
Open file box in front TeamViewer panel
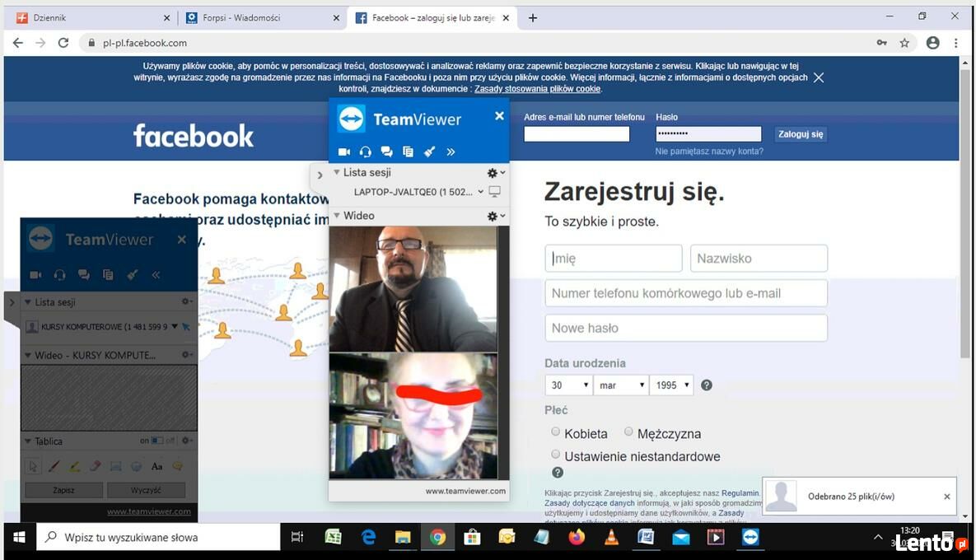point(408,152)
